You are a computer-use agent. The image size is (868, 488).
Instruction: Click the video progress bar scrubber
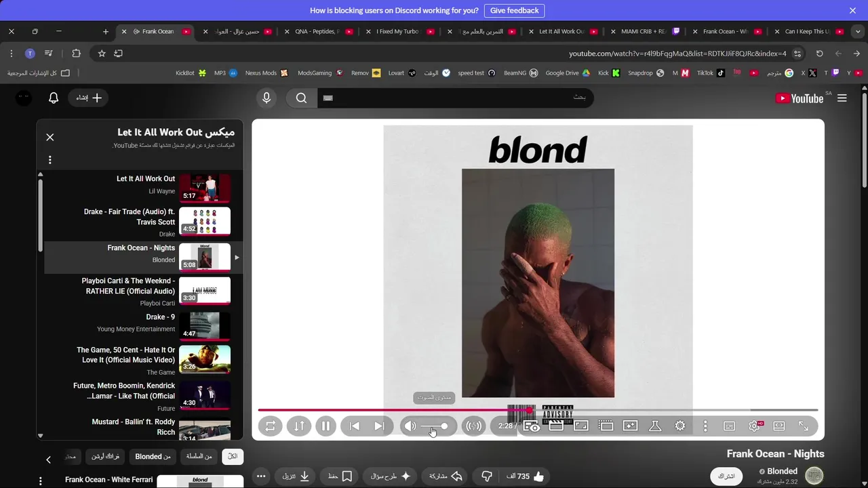pos(529,410)
